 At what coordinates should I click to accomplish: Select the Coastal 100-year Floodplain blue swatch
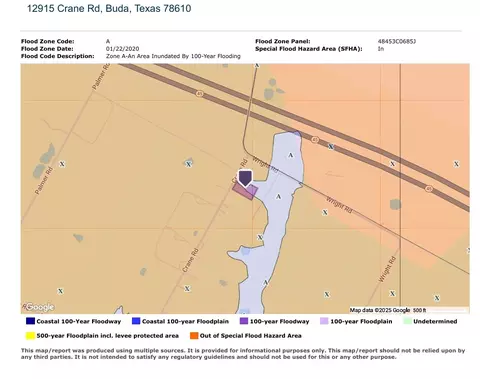[x=136, y=321]
